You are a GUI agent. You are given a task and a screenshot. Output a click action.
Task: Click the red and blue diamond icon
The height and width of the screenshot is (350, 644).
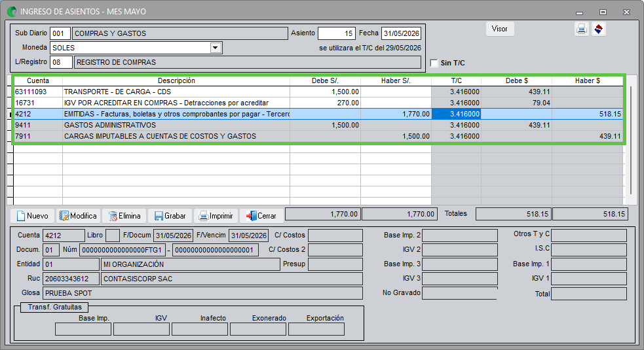coord(598,29)
